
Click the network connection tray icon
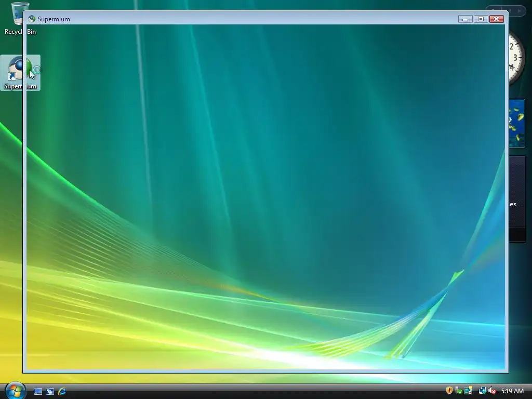pyautogui.click(x=482, y=391)
